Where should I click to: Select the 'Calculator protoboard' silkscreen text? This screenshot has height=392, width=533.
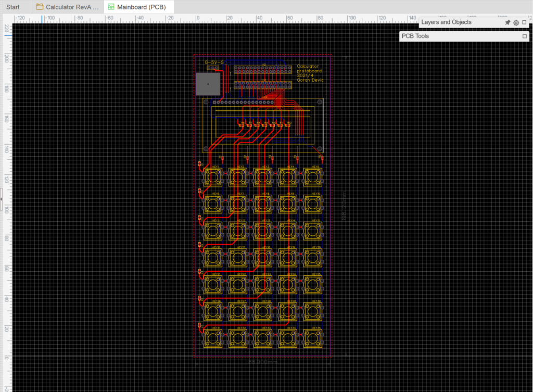[309, 69]
